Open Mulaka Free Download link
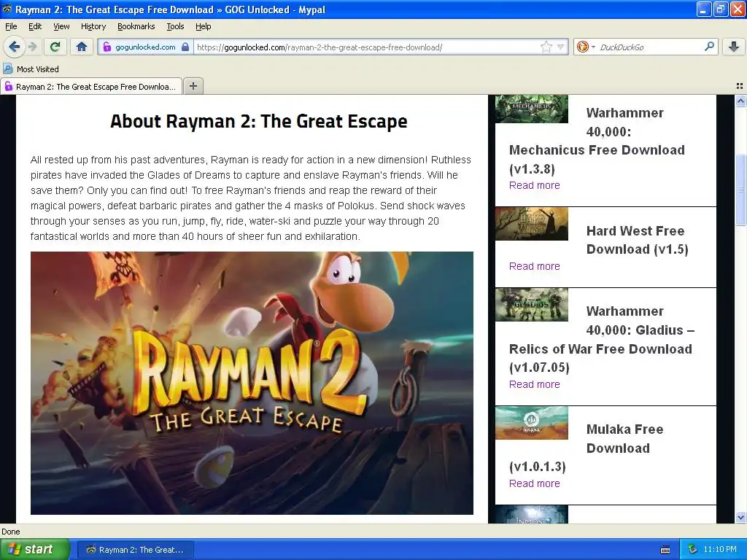 tap(586, 448)
